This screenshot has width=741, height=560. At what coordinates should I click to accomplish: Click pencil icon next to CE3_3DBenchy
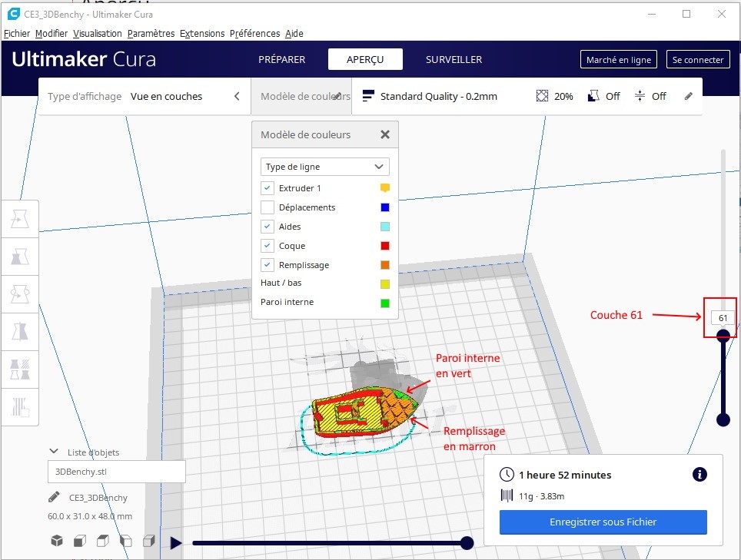(54, 497)
